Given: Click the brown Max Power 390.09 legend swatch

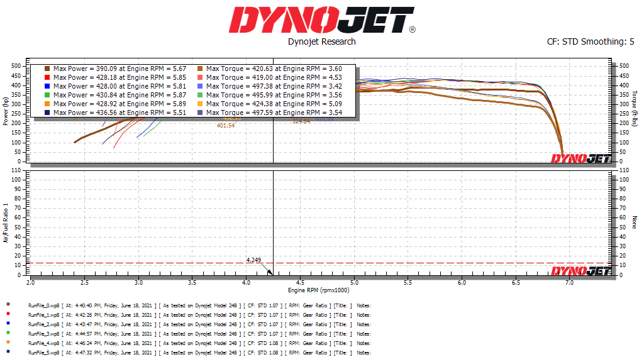Looking at the screenshot, I should [47, 69].
